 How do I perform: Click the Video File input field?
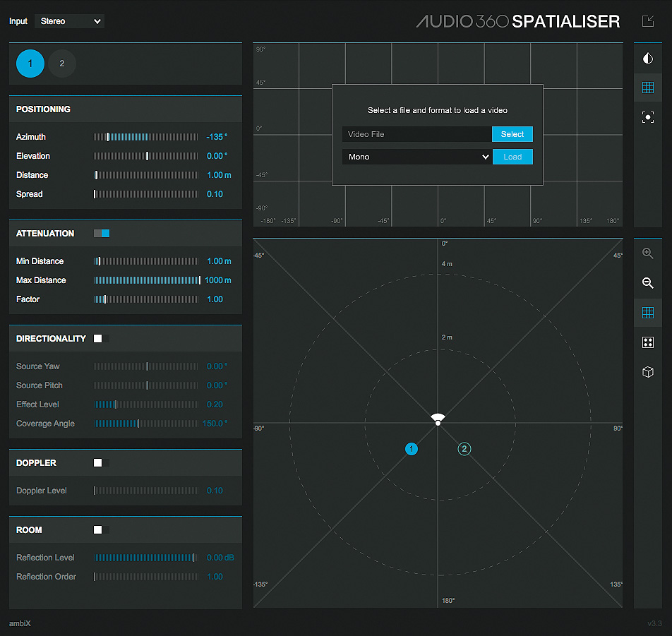(x=416, y=134)
